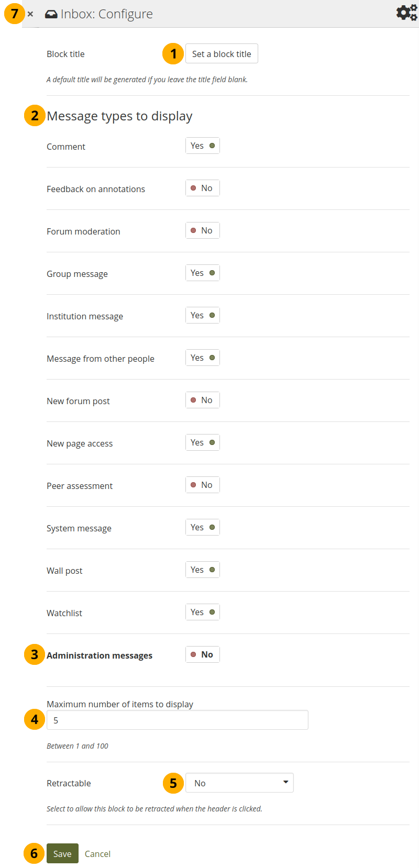Image resolution: width=419 pixels, height=868 pixels.
Task: Switch off New page access toggle
Action: 203,443
